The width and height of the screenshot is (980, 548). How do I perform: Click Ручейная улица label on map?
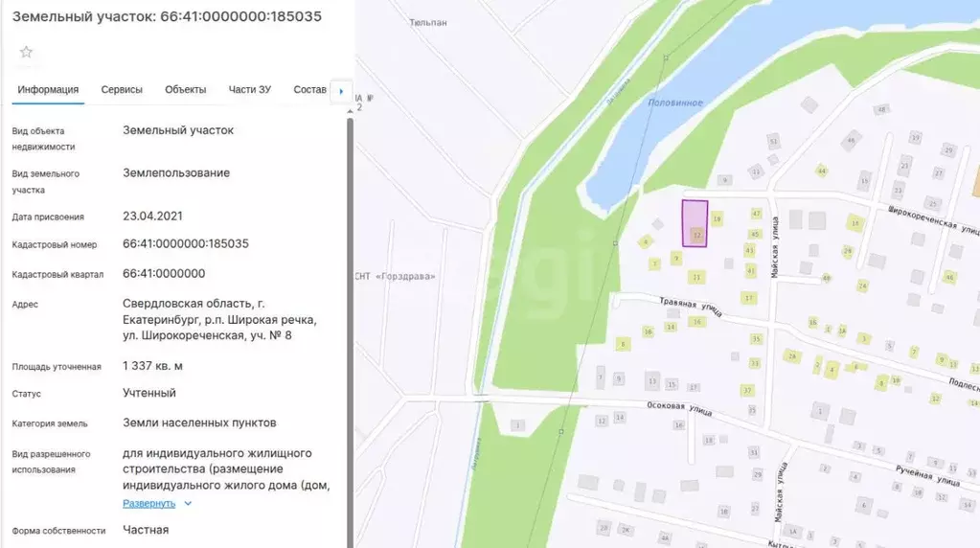[x=927, y=475]
